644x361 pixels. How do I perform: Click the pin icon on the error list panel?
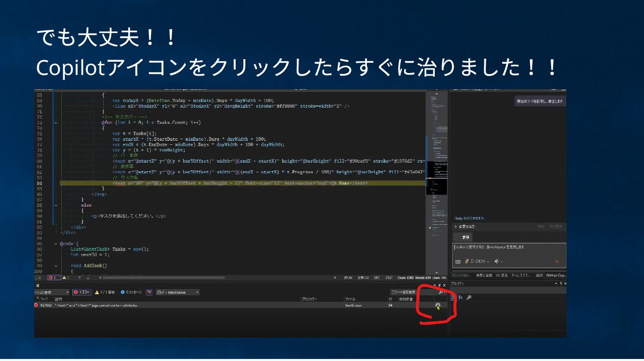click(439, 285)
